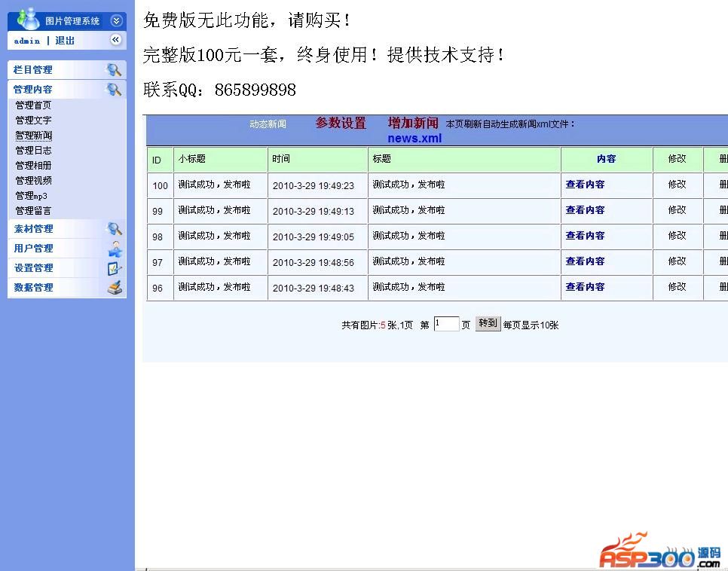This screenshot has height=571, width=728.
Task: Click the 动态新闻 header label
Action: 268,124
